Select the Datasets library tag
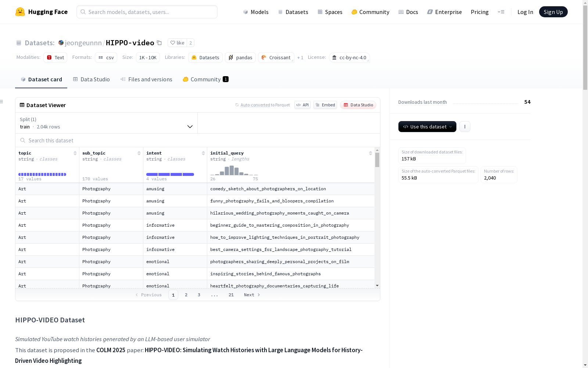The width and height of the screenshot is (588, 368). 205,57
